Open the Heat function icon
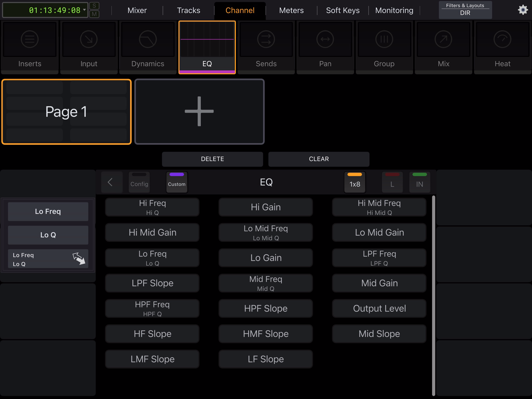 pos(502,39)
